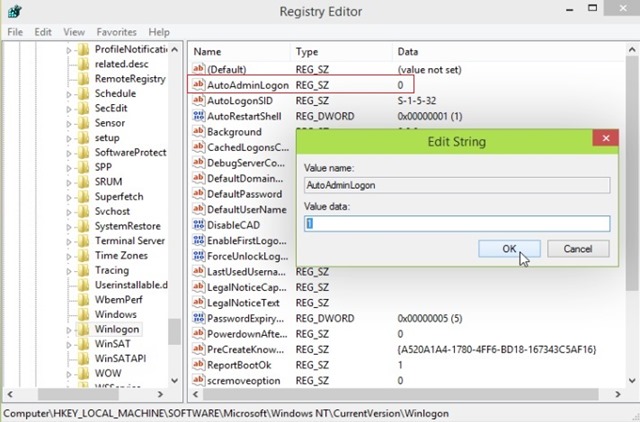Click the S-1-5-32 data cell
640x422 pixels.
click(x=416, y=100)
